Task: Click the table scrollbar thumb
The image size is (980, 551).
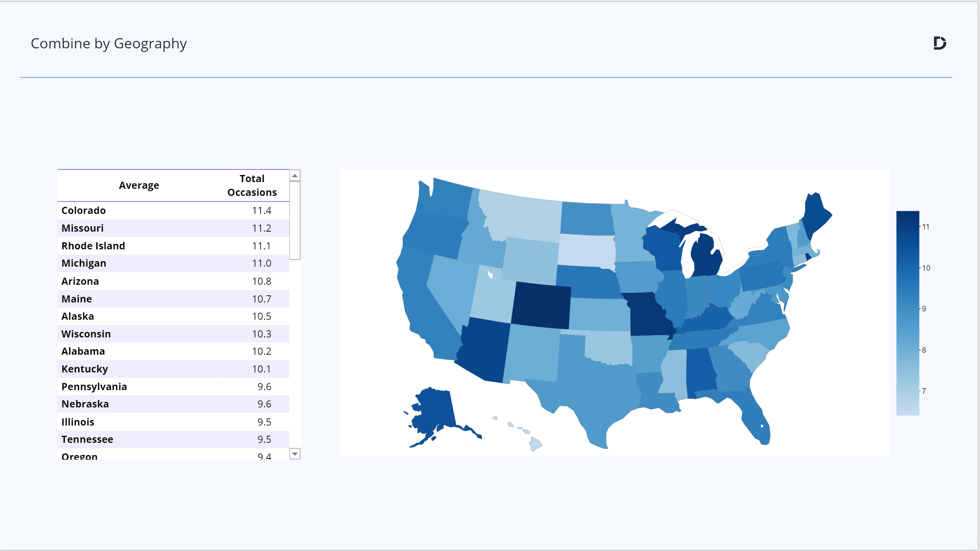Action: coord(295,221)
